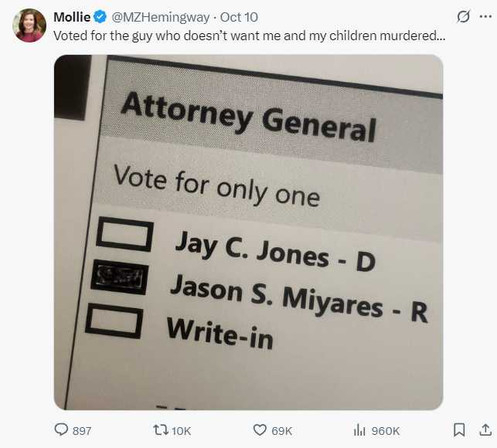Click the Oct 10 timestamp

[x=239, y=16]
